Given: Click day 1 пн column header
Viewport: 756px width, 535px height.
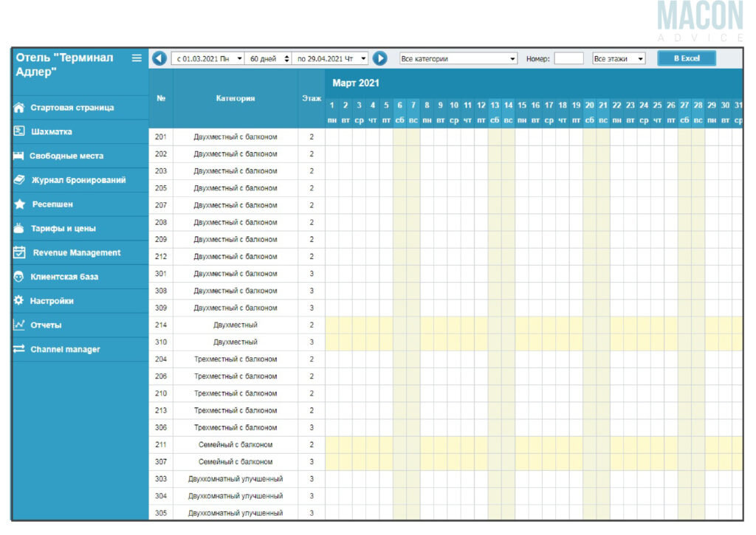Looking at the screenshot, I should pyautogui.click(x=331, y=112).
